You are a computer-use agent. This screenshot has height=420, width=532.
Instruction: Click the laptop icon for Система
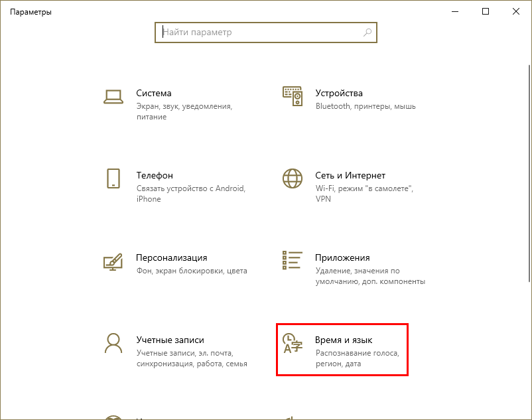[113, 96]
